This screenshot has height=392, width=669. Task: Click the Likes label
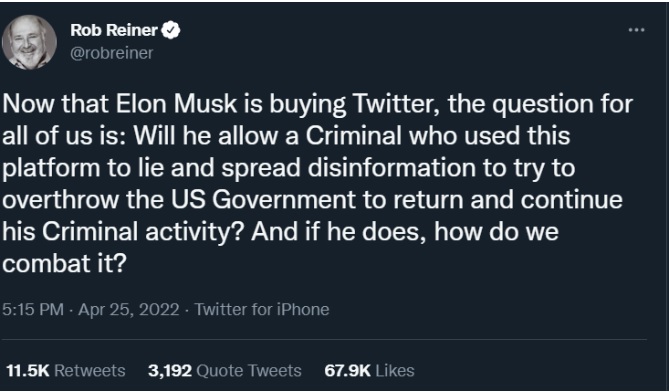coord(395,370)
